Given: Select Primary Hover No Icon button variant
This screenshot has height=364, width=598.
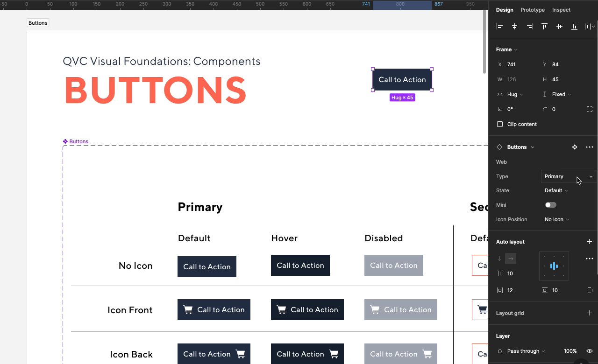Looking at the screenshot, I should tap(300, 265).
